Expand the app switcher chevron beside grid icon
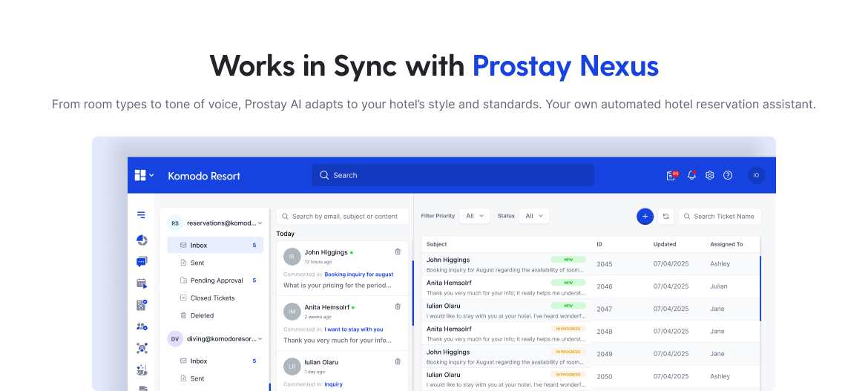Image resolution: width=868 pixels, height=391 pixels. click(151, 176)
